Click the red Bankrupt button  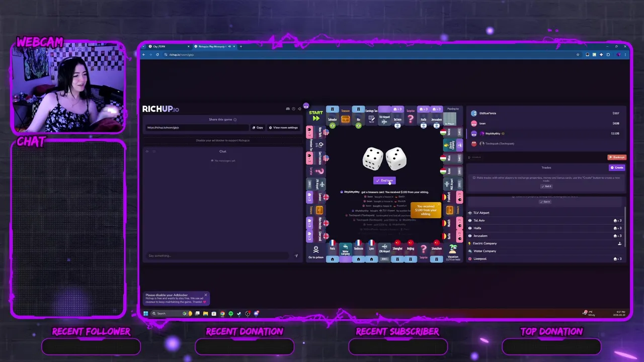tap(617, 157)
